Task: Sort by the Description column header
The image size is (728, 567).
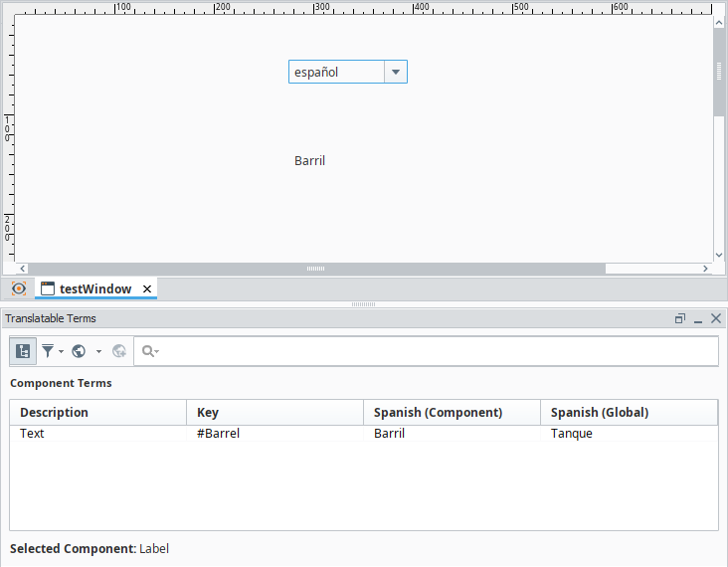Action: tap(97, 412)
